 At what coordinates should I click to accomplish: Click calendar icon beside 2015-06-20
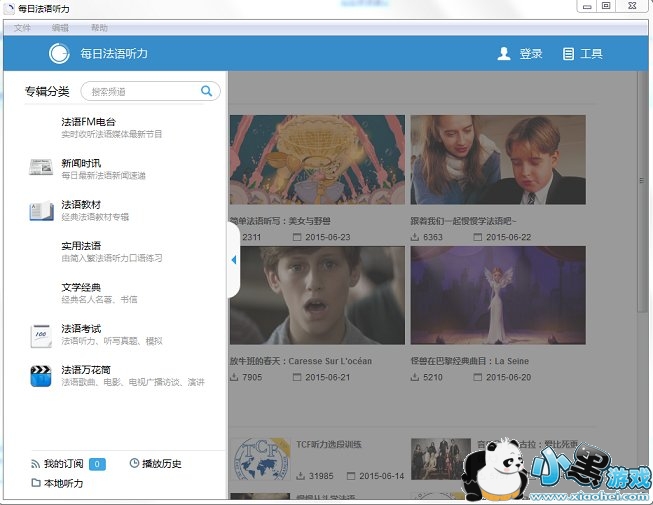pos(478,377)
